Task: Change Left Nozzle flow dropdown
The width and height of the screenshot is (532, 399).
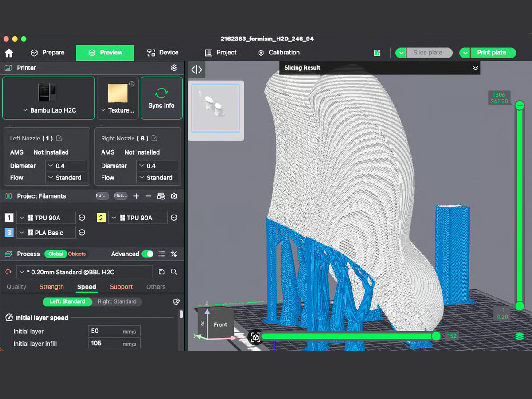Action: pos(66,178)
